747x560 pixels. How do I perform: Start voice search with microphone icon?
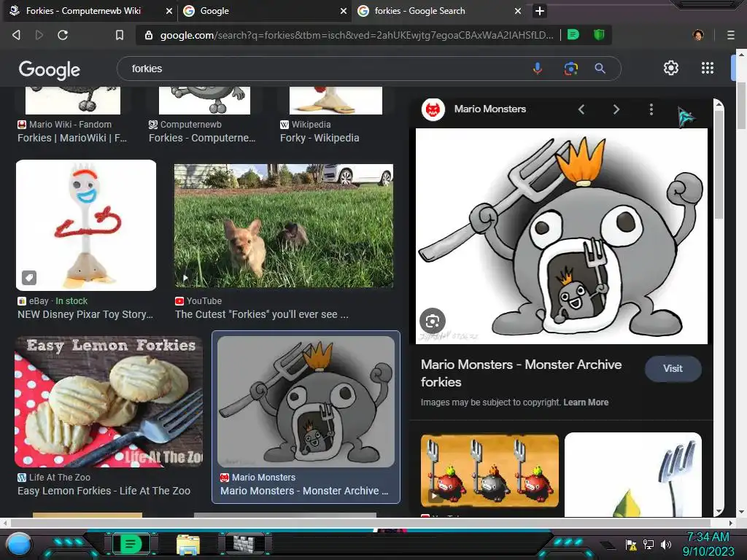click(538, 69)
